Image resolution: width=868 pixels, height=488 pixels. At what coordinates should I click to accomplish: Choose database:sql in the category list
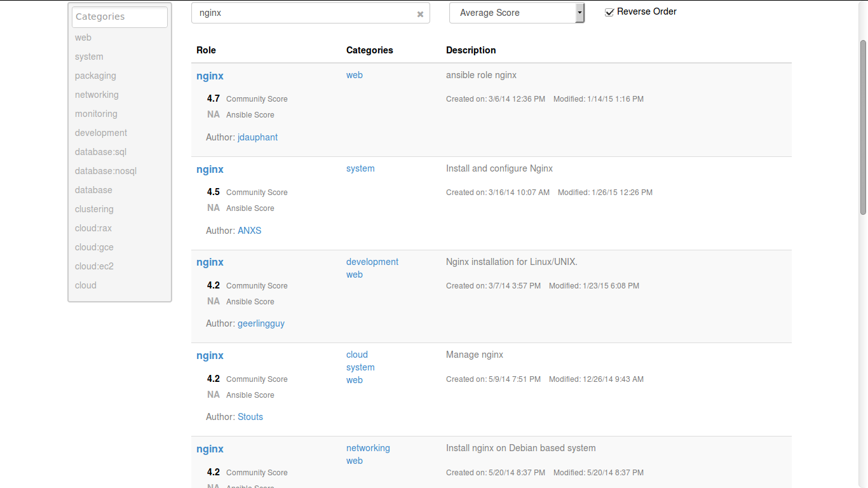click(x=101, y=152)
